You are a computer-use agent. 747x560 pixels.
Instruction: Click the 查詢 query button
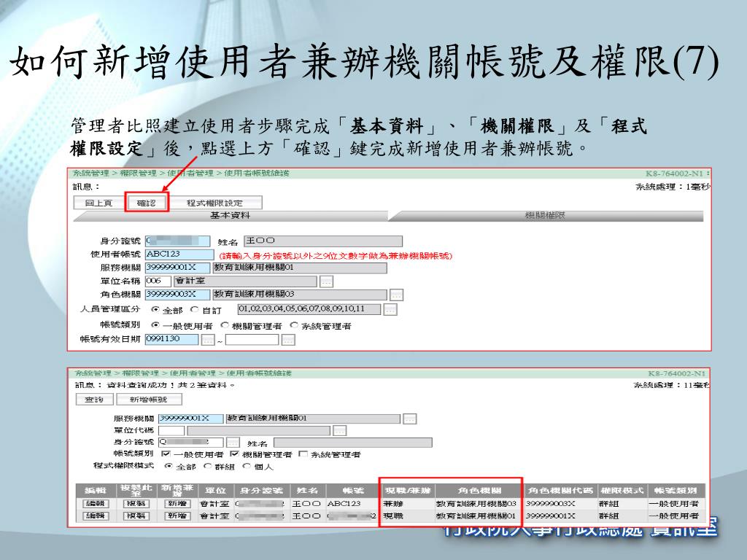point(94,399)
